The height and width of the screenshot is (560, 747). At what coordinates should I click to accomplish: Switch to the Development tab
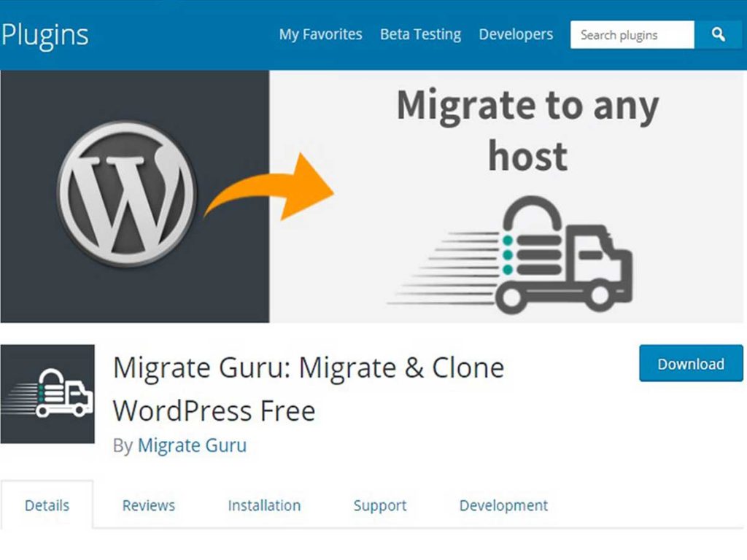503,505
